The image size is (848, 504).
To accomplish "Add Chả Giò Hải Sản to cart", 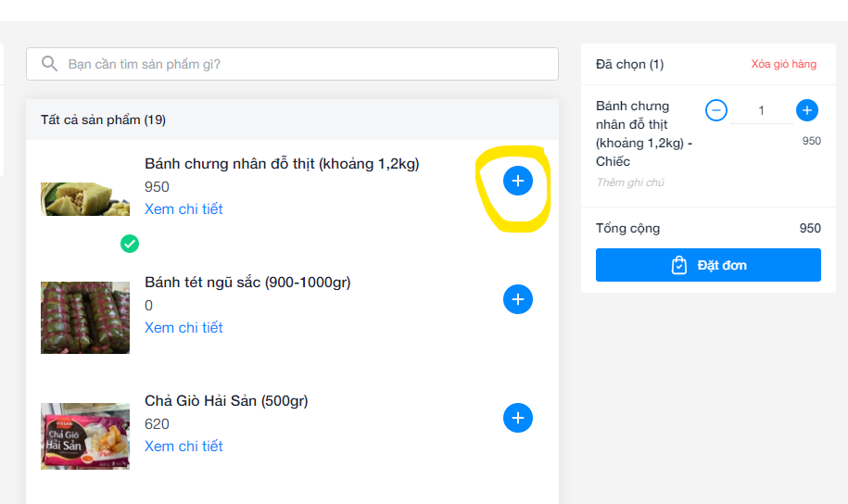I will (x=518, y=418).
